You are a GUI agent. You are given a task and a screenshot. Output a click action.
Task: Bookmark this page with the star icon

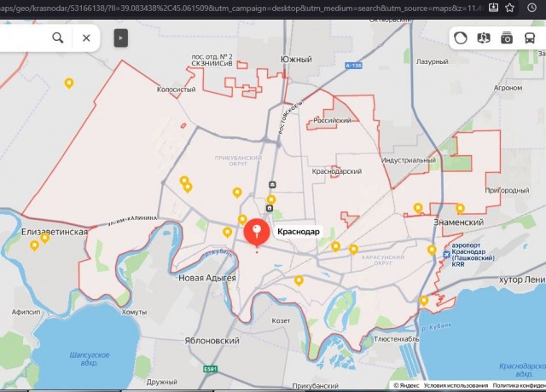click(510, 8)
